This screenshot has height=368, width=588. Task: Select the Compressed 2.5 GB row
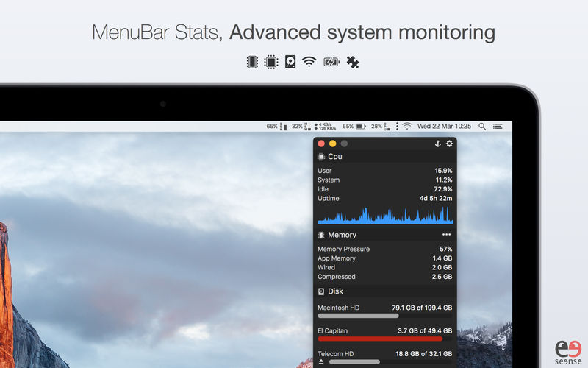coord(384,277)
